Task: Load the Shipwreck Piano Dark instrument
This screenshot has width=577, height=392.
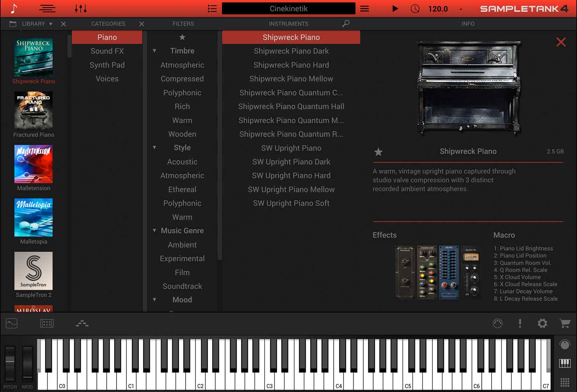Action: coord(291,51)
